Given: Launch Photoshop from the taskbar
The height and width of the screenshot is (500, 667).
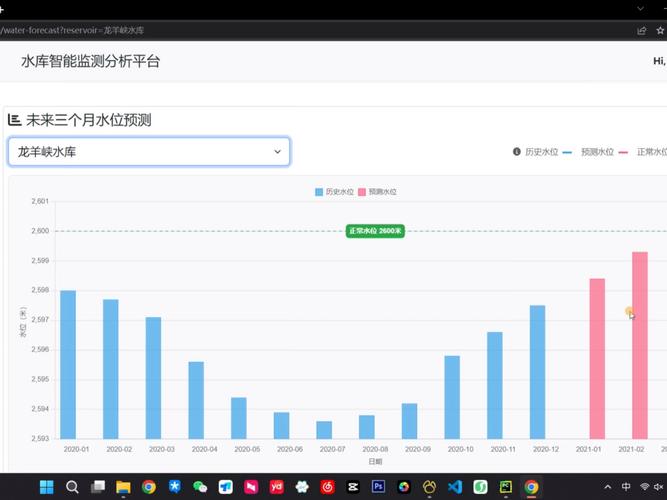Looking at the screenshot, I should pyautogui.click(x=378, y=487).
